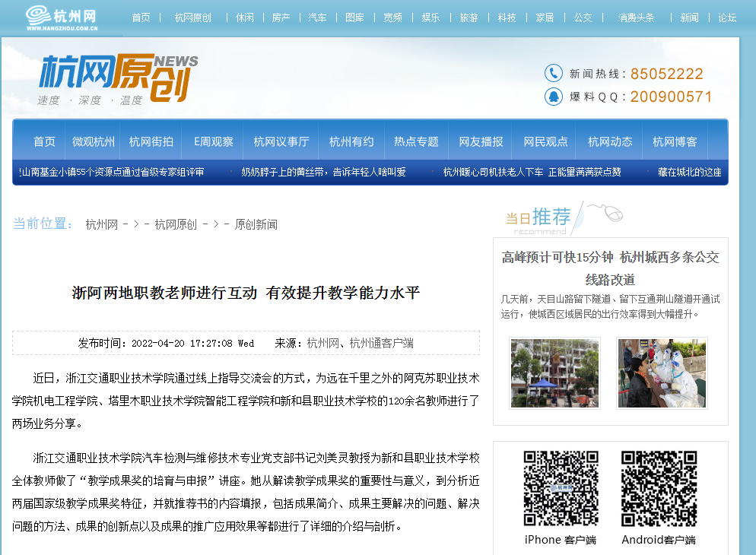Open the 杭网议事厅 navigation tab
The image size is (756, 555).
click(x=281, y=141)
